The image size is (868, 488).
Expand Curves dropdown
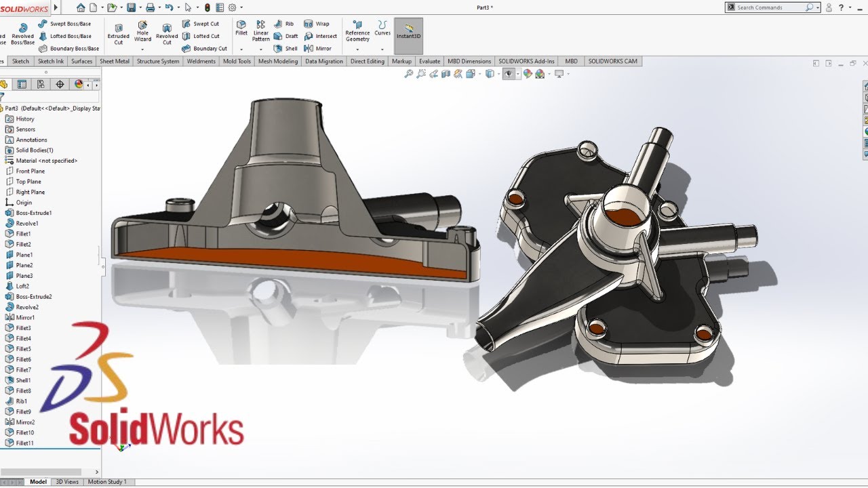point(382,49)
